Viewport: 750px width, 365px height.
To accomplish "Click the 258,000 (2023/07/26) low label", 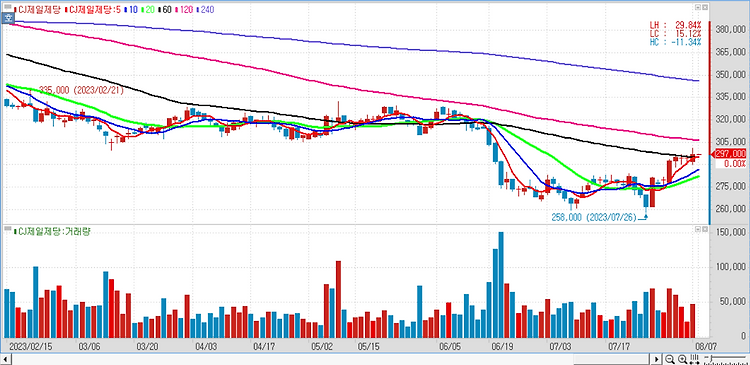I will 594,217.
